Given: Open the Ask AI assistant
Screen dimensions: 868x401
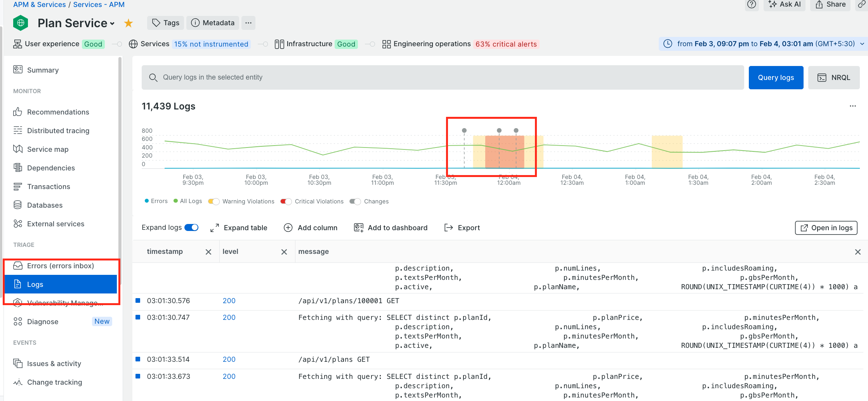Looking at the screenshot, I should [x=785, y=4].
